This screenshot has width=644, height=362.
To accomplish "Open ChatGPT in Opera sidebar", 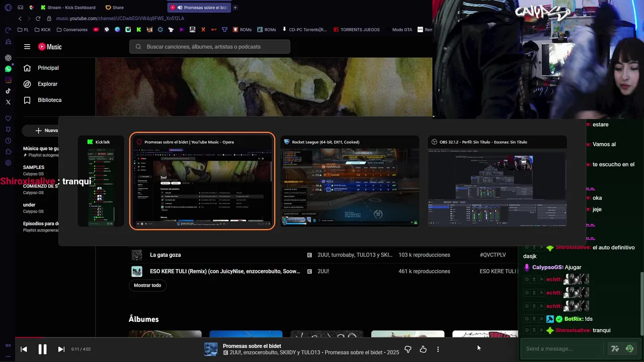I will [8, 58].
